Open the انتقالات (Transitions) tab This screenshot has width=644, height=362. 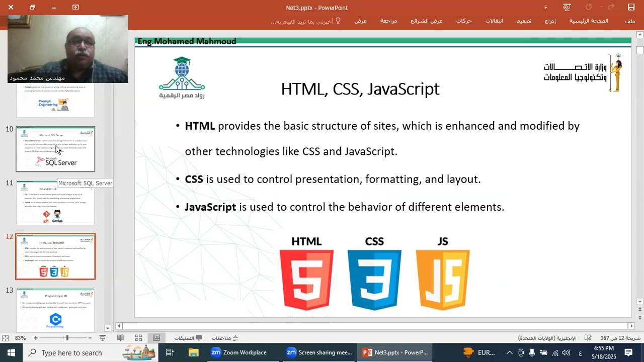pyautogui.click(x=494, y=21)
